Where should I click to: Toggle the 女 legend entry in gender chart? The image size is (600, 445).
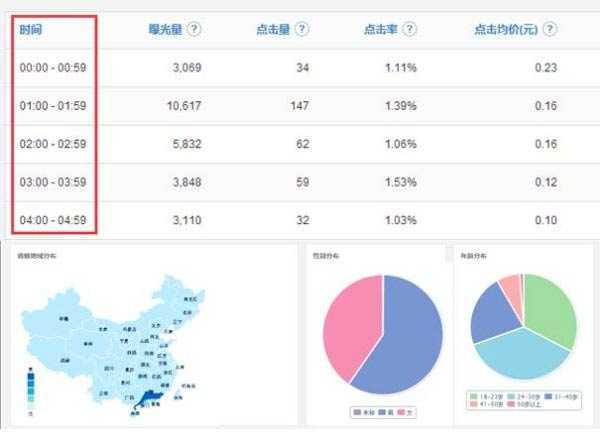(x=405, y=412)
